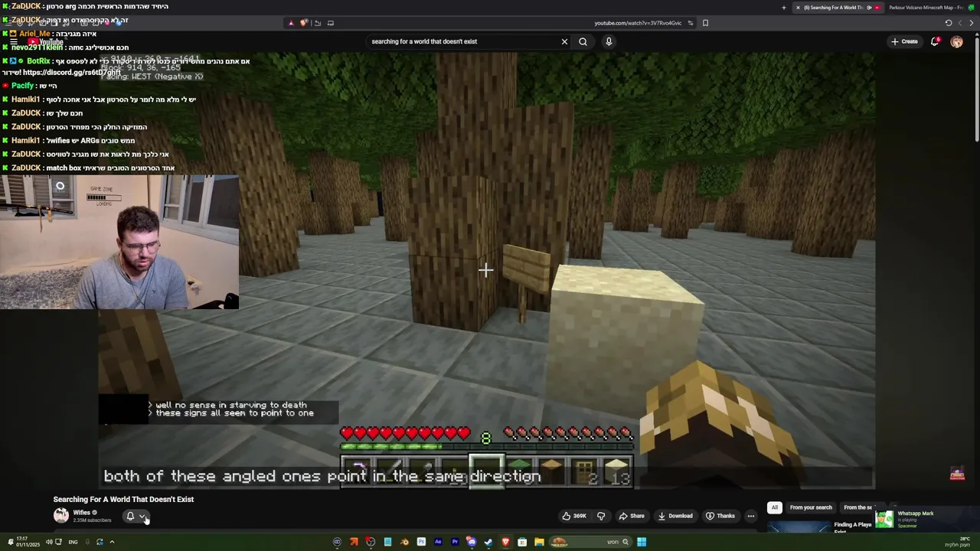Open the clock showing 17:17
Viewport: 980px width, 551px height.
coord(28,542)
